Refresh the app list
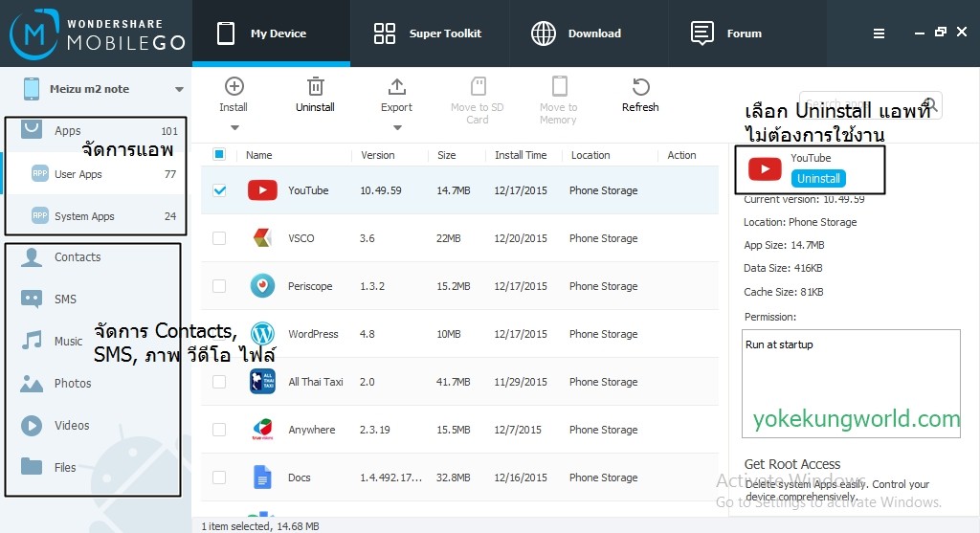 coord(640,86)
